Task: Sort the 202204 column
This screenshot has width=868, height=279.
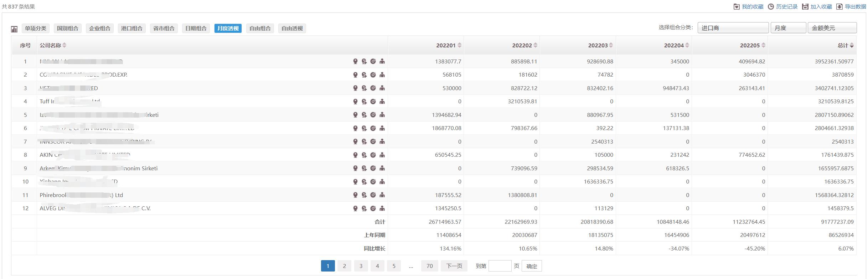Action: click(x=687, y=45)
